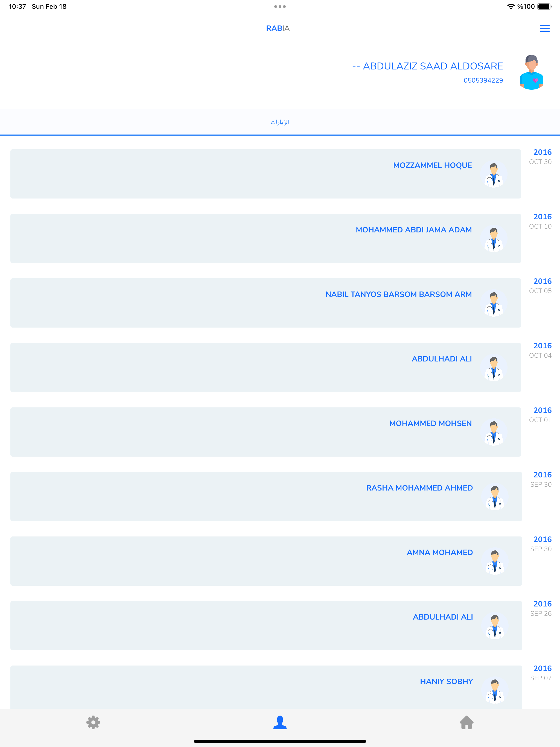This screenshot has width=560, height=747.
Task: Select the OCT 01 date label
Action: (x=540, y=420)
